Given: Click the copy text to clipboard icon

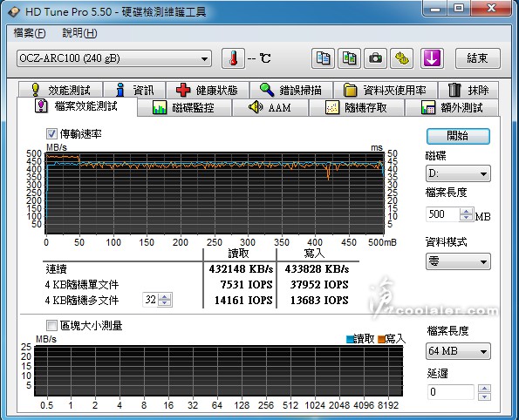Looking at the screenshot, I should pyautogui.click(x=323, y=58).
